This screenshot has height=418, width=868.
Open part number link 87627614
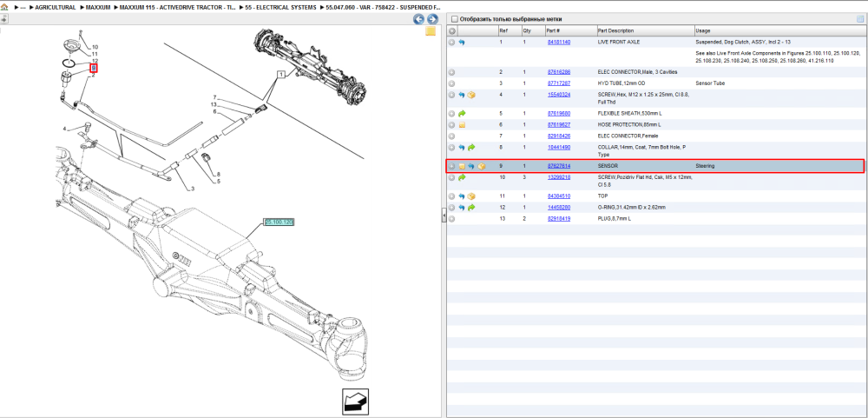coord(559,166)
